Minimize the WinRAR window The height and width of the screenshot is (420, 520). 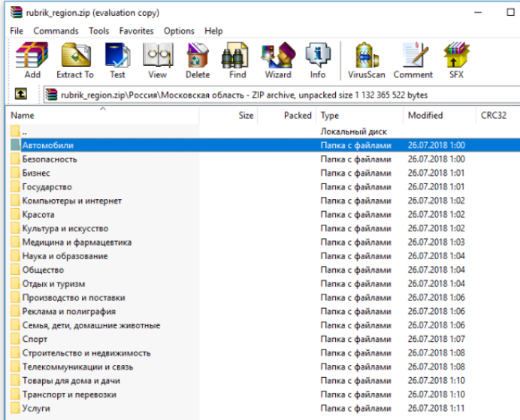click(x=478, y=13)
